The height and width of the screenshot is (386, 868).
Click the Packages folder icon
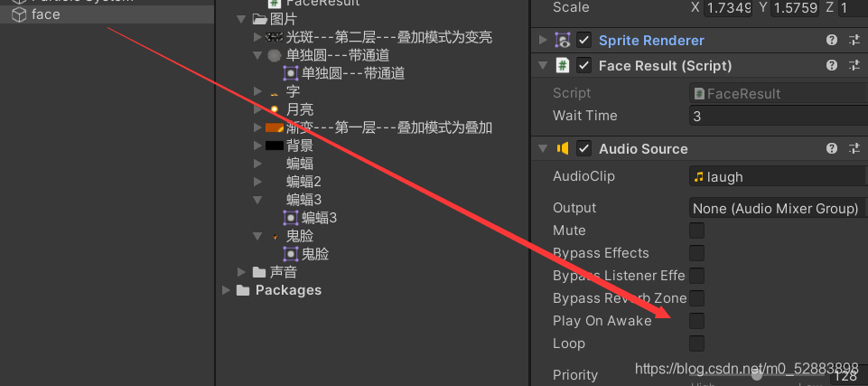tap(242, 290)
